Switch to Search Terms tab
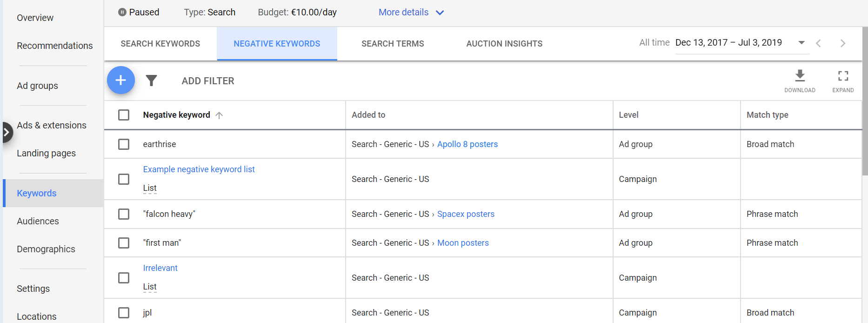The image size is (868, 323). 393,44
